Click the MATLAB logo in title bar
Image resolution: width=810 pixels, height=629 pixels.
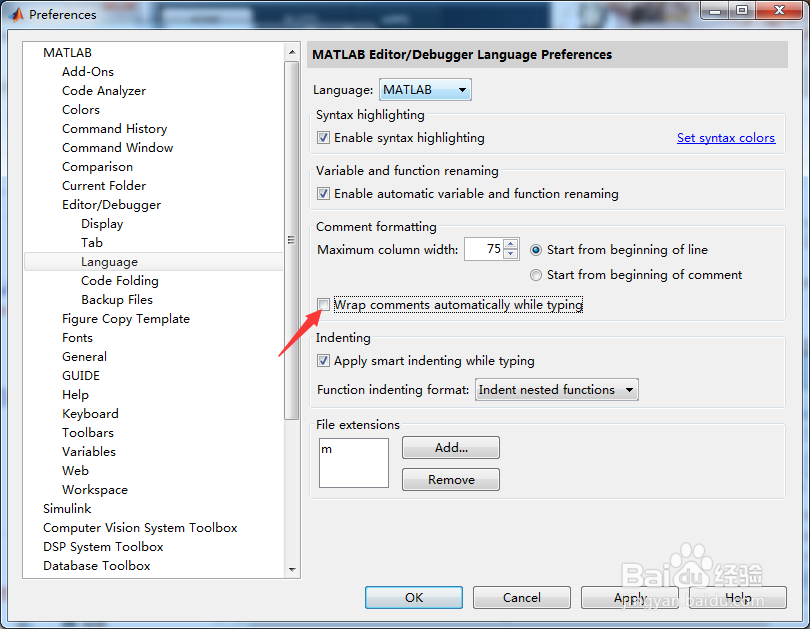point(17,14)
